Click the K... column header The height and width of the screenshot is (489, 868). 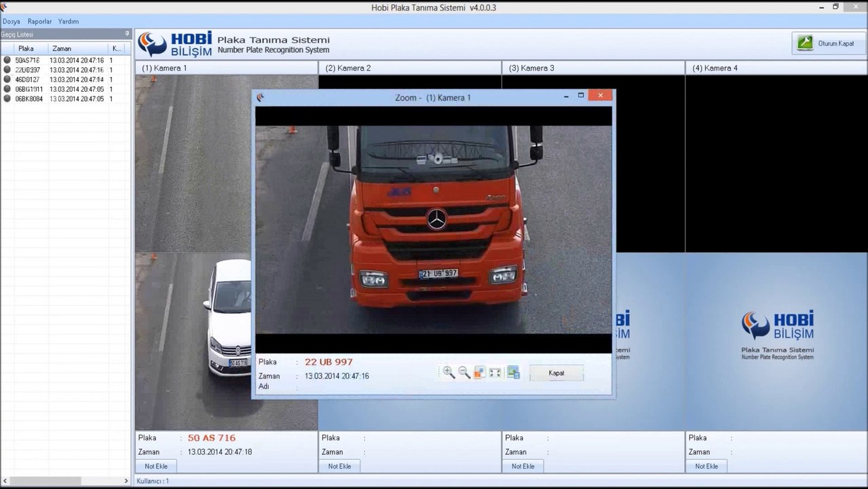117,49
